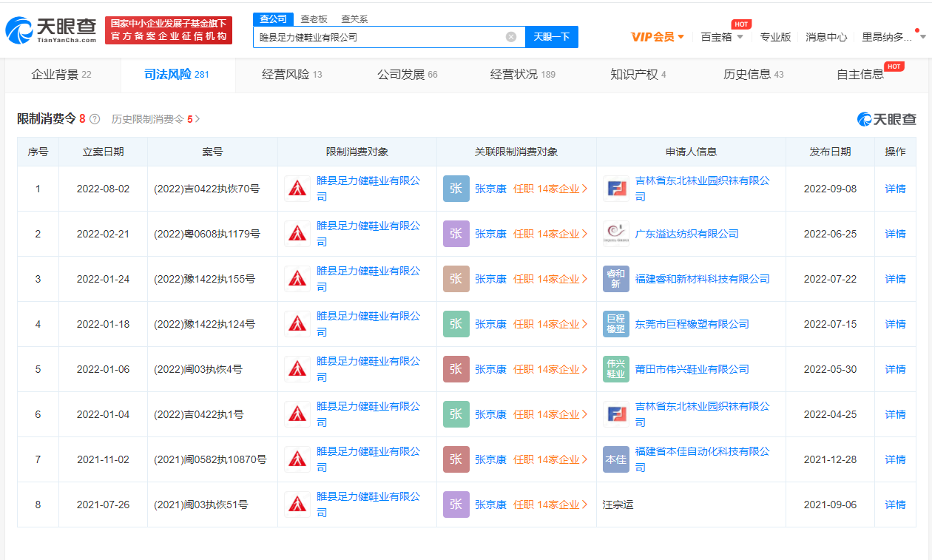Open 消息中心 in top navigation
The image size is (932, 560).
(826, 36)
